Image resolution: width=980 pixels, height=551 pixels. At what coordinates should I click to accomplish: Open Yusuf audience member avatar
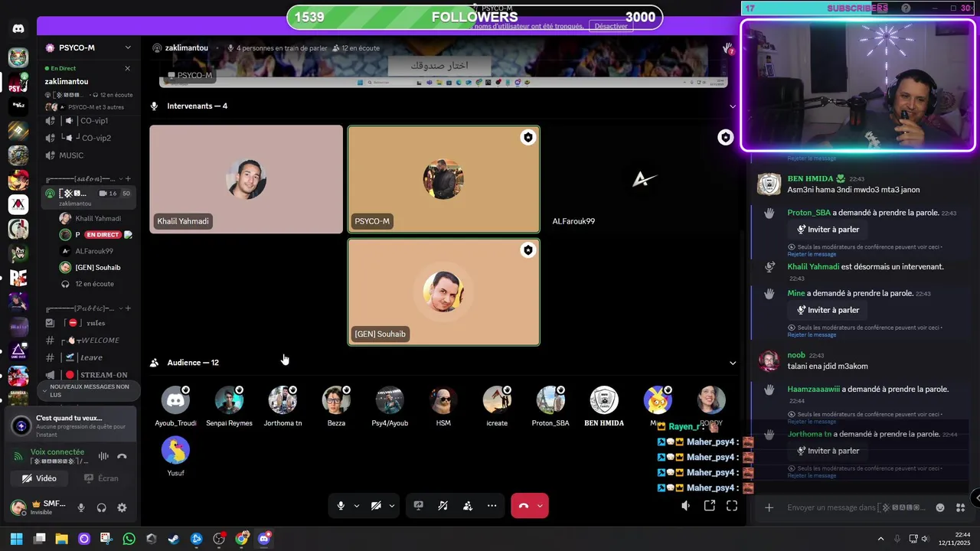(175, 450)
